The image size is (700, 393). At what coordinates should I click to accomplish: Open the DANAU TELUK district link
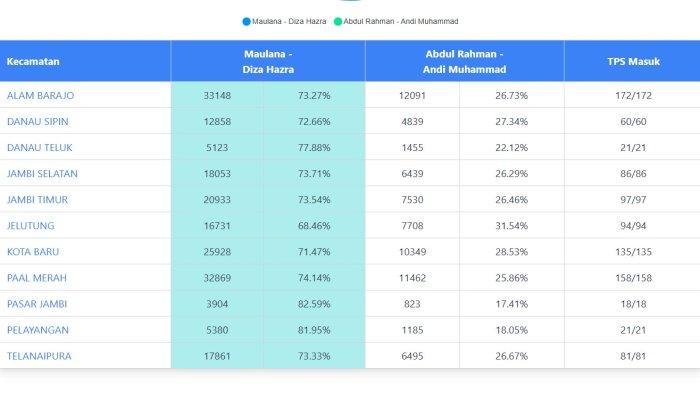tap(40, 147)
